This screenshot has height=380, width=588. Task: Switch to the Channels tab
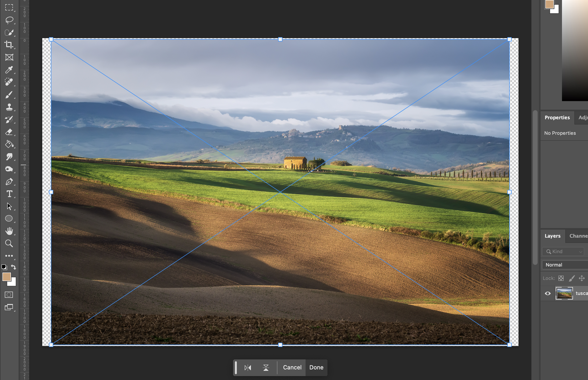point(578,236)
